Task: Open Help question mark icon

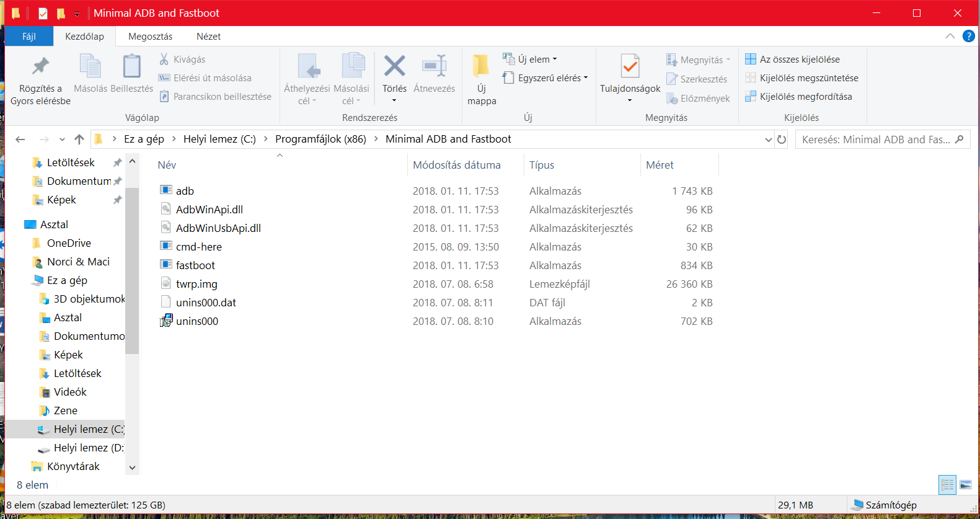Action: 968,36
